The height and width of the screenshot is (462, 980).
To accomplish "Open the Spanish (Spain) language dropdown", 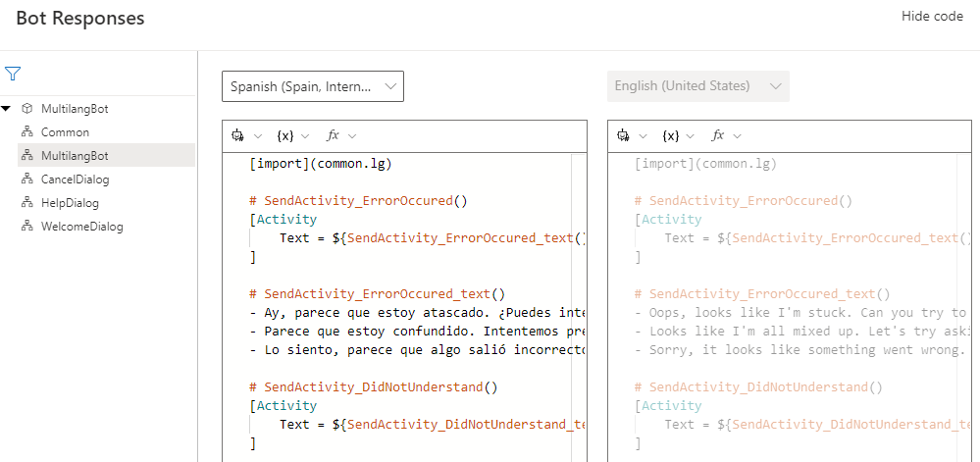I will 313,86.
